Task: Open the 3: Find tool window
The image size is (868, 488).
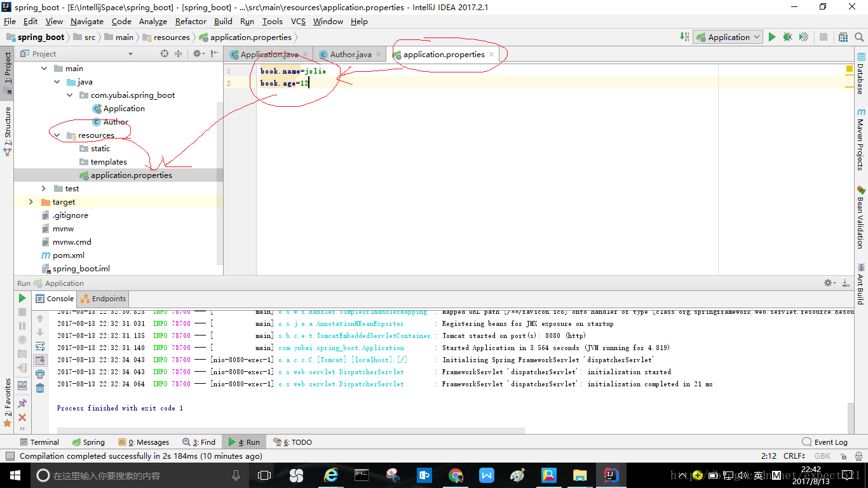Action: pos(199,442)
